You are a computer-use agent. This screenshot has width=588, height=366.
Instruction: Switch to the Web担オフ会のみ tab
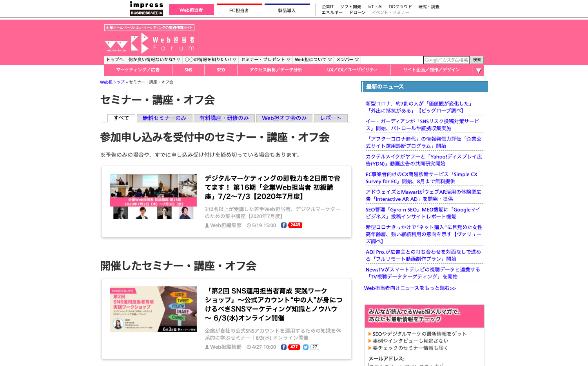click(x=284, y=118)
